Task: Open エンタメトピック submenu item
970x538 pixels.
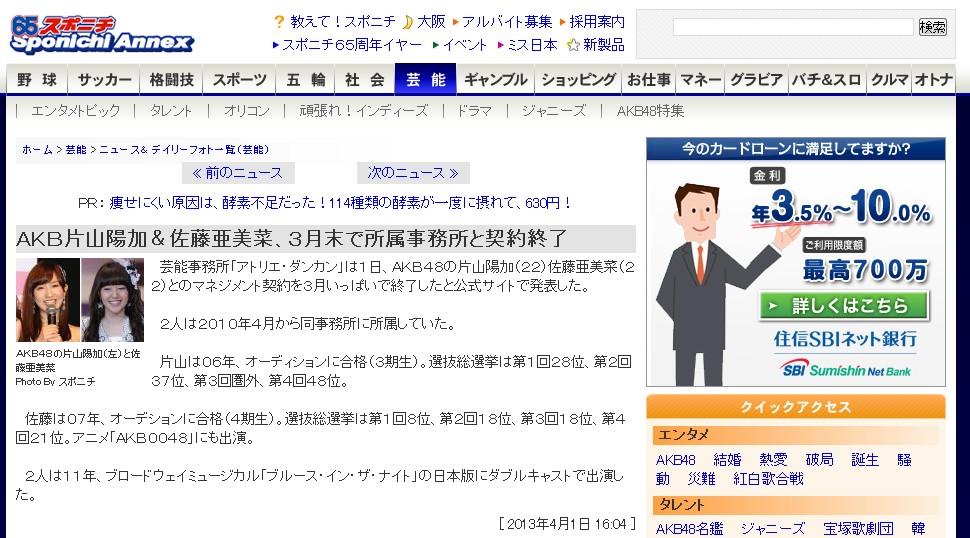Action: 75,111
